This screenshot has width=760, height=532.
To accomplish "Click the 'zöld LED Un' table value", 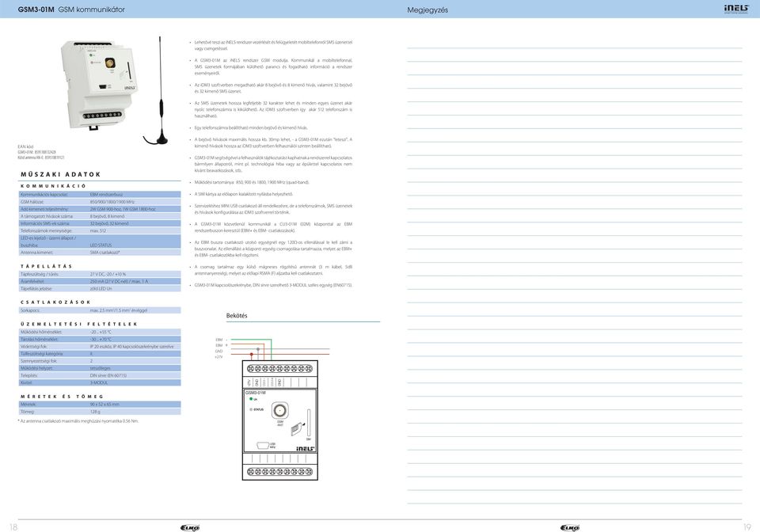I will pos(101,289).
